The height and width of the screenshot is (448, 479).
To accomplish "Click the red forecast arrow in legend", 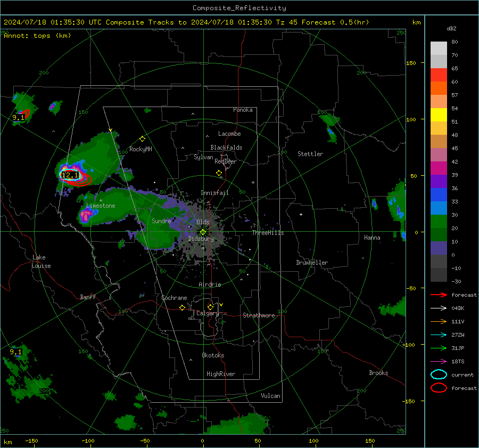I will pyautogui.click(x=439, y=295).
